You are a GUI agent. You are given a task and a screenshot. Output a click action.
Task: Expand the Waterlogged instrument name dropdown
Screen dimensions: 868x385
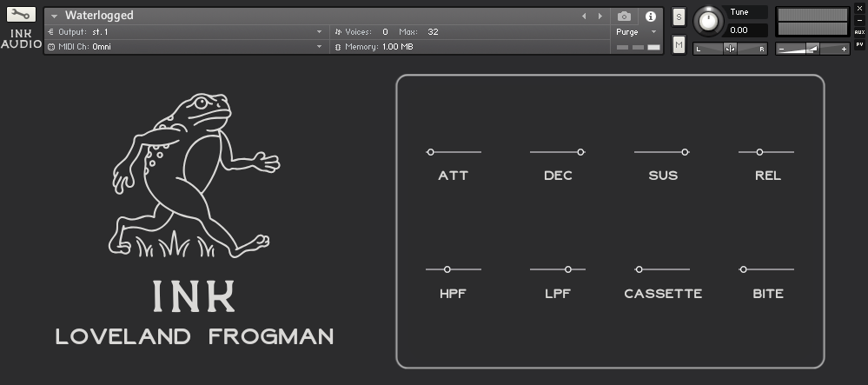coord(54,17)
